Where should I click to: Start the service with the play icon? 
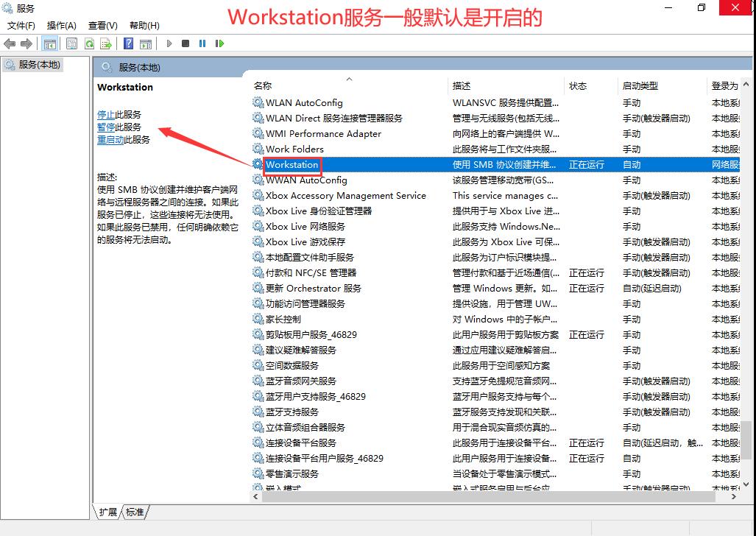pyautogui.click(x=170, y=43)
